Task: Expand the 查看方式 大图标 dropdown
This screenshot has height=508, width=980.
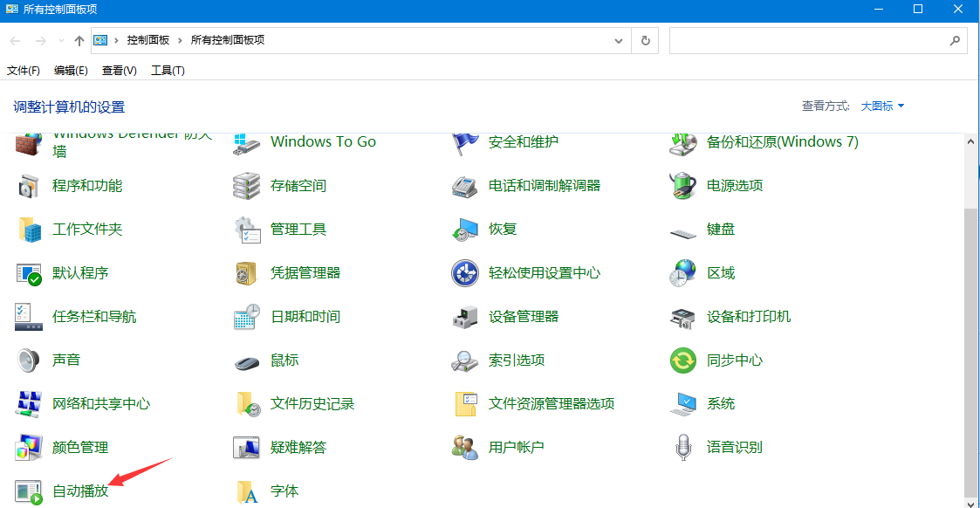Action: pos(882,106)
